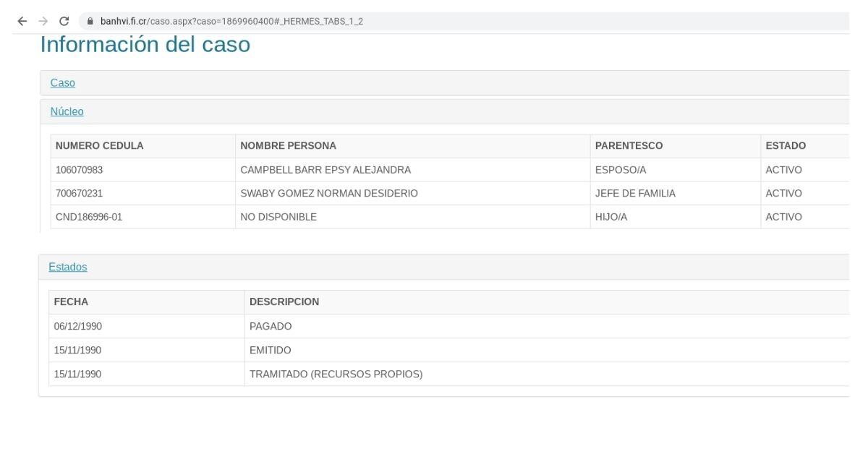The width and height of the screenshot is (868, 454).
Task: Collapse the Estados section
Action: pos(67,267)
